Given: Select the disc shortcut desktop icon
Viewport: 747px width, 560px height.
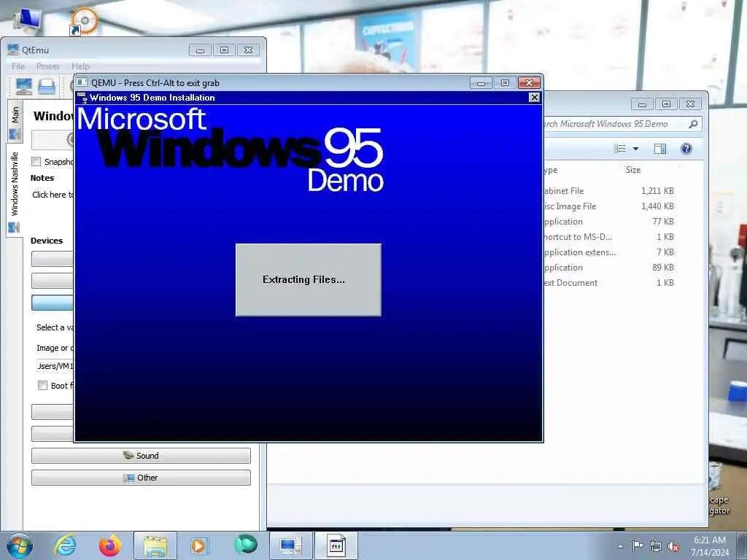Looking at the screenshot, I should point(84,21).
